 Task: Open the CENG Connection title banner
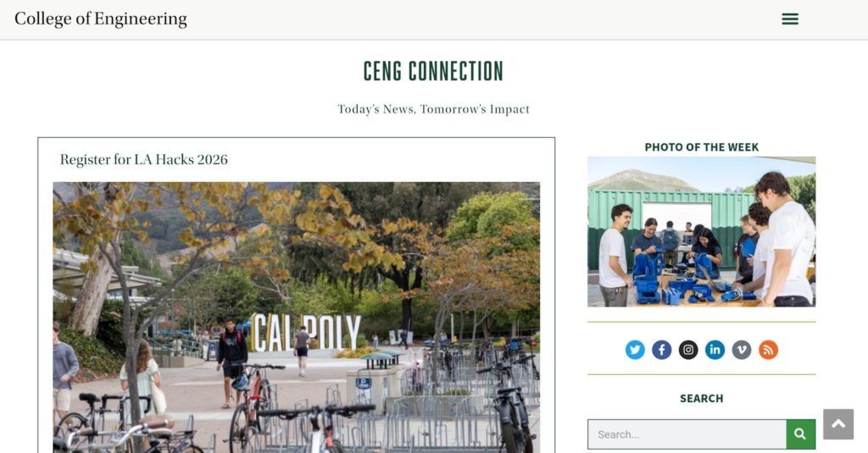point(433,71)
